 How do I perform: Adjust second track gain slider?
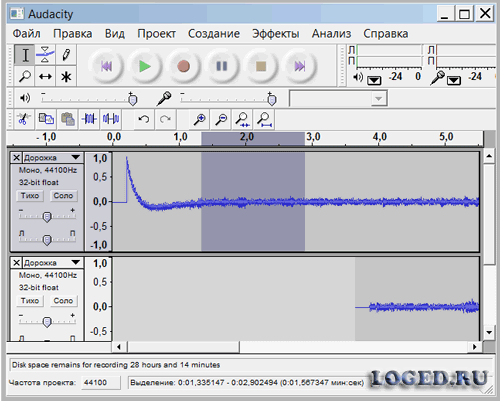47,321
